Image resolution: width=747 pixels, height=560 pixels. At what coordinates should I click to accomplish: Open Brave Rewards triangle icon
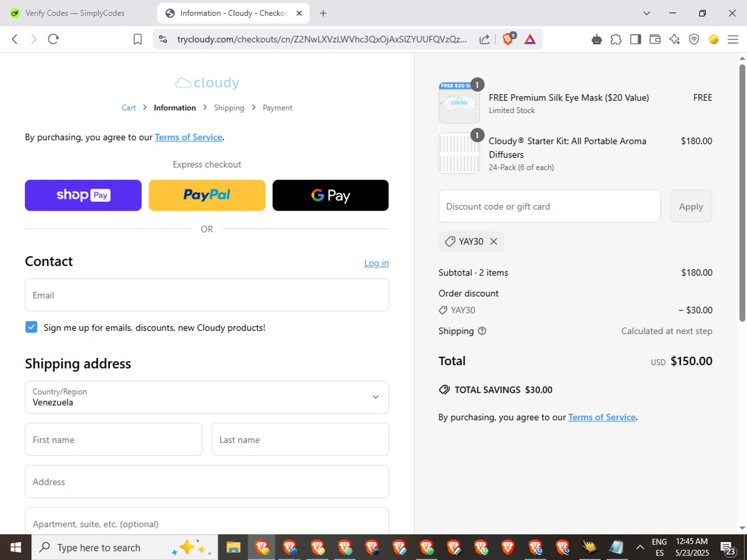530,39
